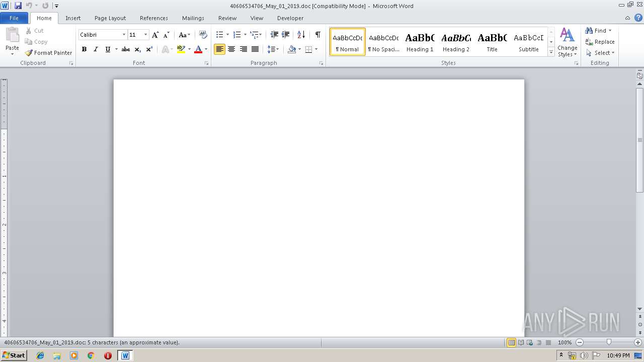Apply the Title style
The image size is (644, 362).
coord(492,42)
